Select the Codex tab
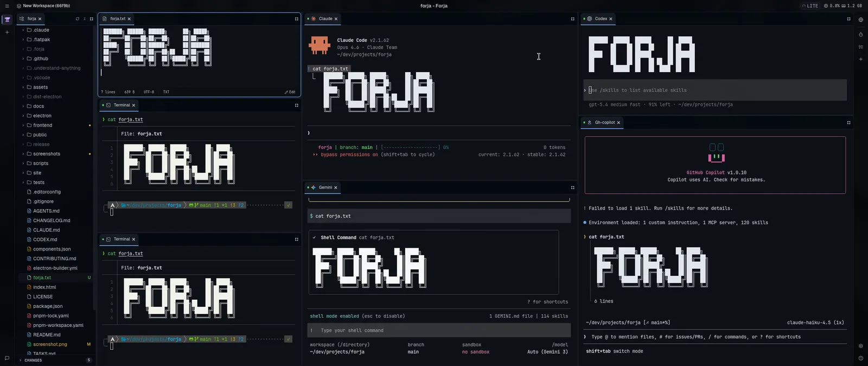This screenshot has width=868, height=366. coord(597,18)
